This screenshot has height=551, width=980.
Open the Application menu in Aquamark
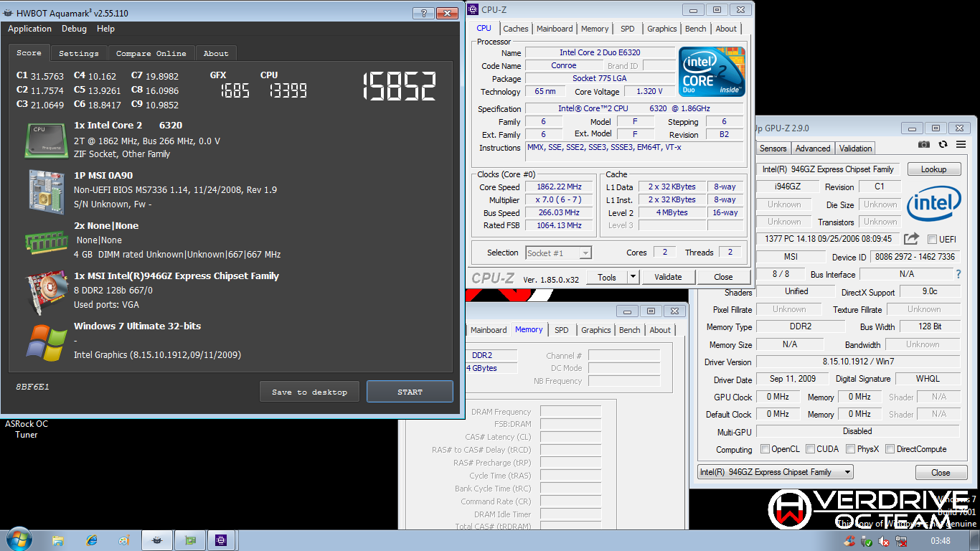[x=29, y=29]
